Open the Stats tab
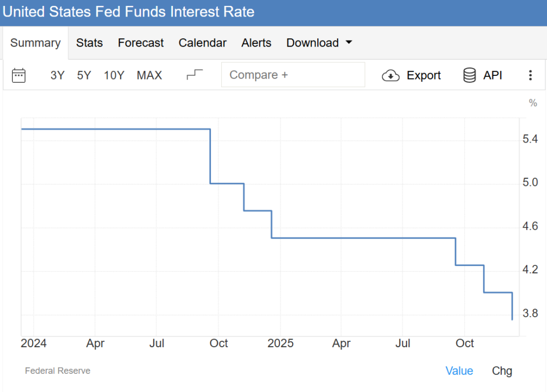 pyautogui.click(x=89, y=43)
